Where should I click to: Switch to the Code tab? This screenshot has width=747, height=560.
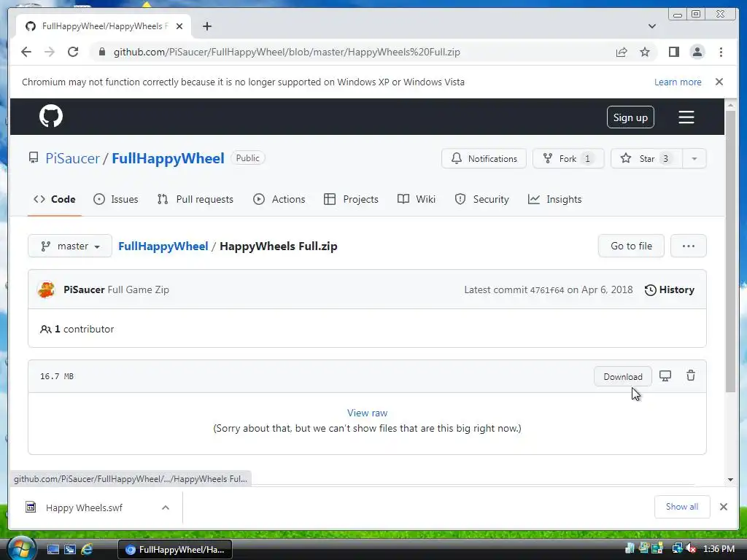[54, 199]
